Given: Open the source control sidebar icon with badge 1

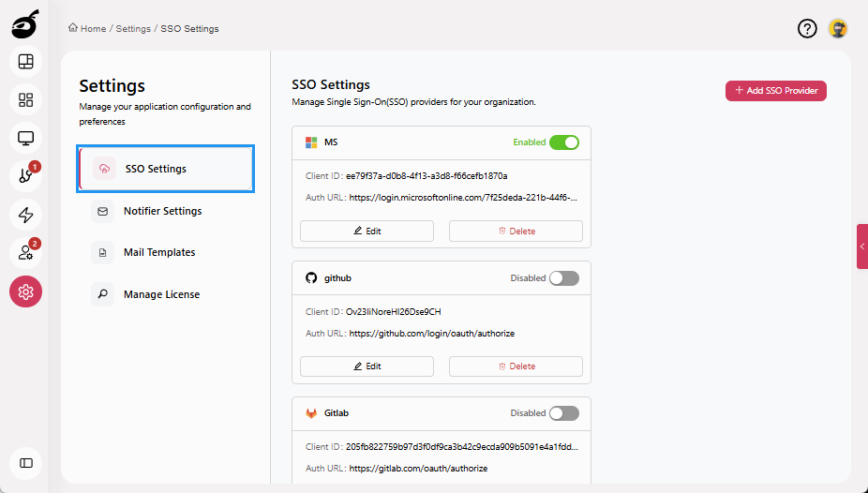Looking at the screenshot, I should (26, 176).
